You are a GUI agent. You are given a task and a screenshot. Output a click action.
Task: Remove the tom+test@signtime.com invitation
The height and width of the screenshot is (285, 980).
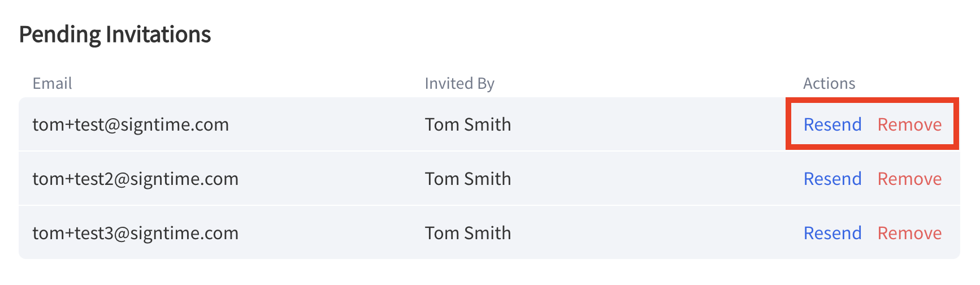(x=909, y=124)
